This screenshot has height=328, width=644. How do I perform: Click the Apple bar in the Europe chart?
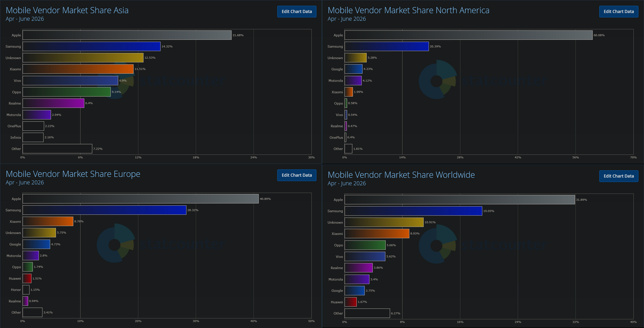[141, 199]
